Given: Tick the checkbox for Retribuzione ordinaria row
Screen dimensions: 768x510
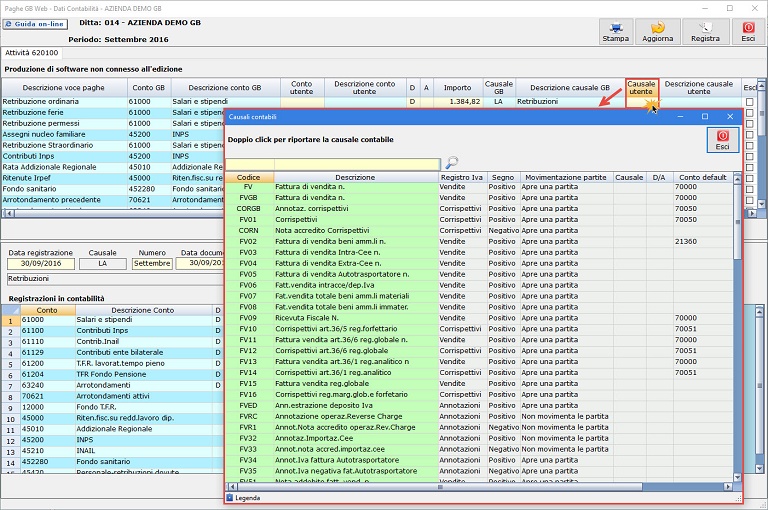Looking at the screenshot, I should [x=750, y=102].
